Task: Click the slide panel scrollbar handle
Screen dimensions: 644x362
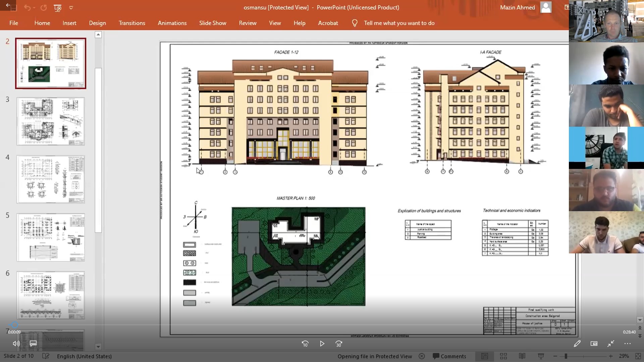Action: tap(98, 150)
